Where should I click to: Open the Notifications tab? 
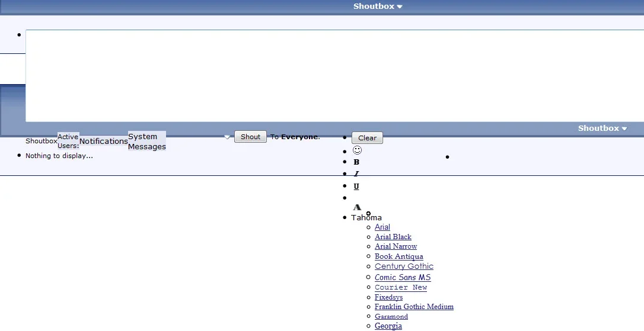[x=104, y=141]
